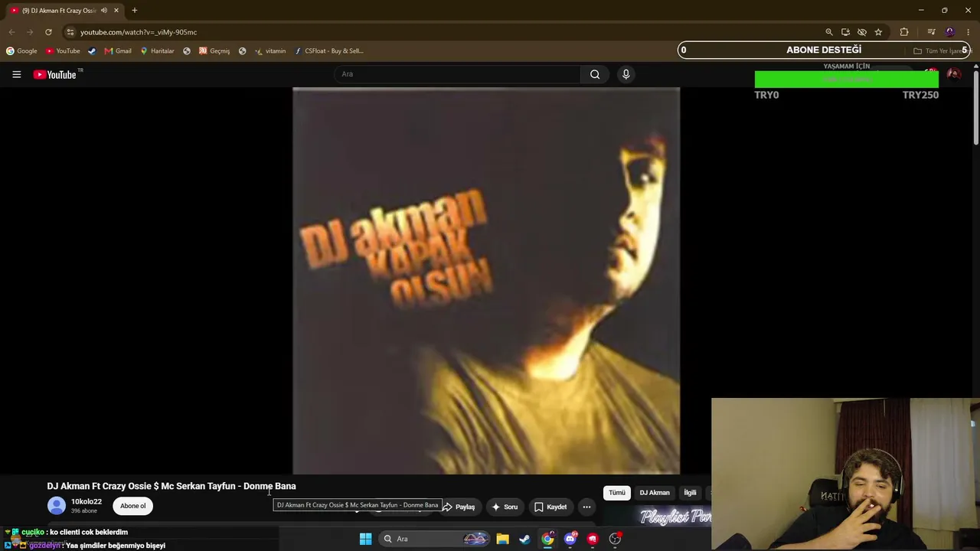Open the Gmail bookmark
The width and height of the screenshot is (980, 551).
click(x=118, y=51)
